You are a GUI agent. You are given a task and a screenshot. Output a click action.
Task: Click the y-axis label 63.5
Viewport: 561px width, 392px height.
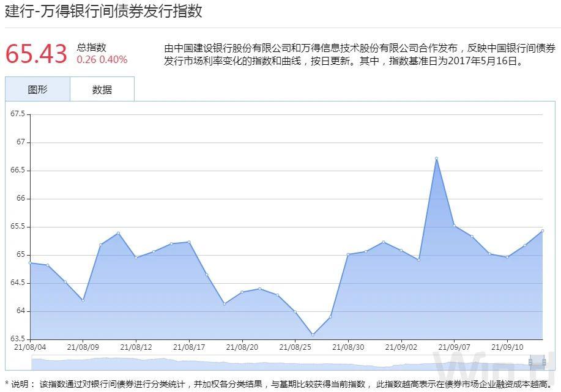coord(18,339)
